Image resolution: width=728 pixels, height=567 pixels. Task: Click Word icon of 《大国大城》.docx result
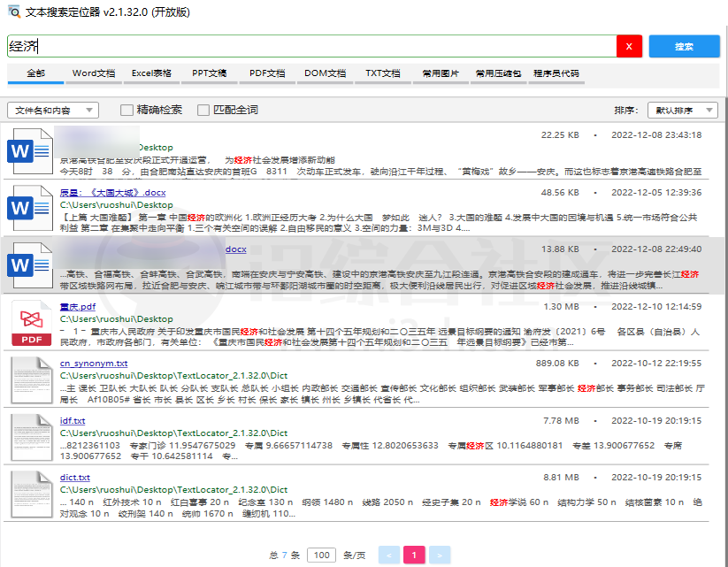coord(30,208)
